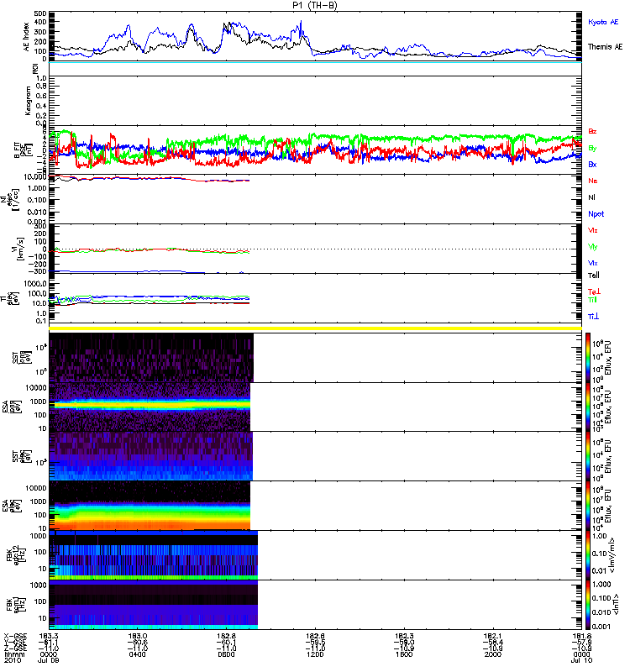The image size is (630, 672).
Task: Click the ESA elec Eflux color bar
Action: point(588,506)
